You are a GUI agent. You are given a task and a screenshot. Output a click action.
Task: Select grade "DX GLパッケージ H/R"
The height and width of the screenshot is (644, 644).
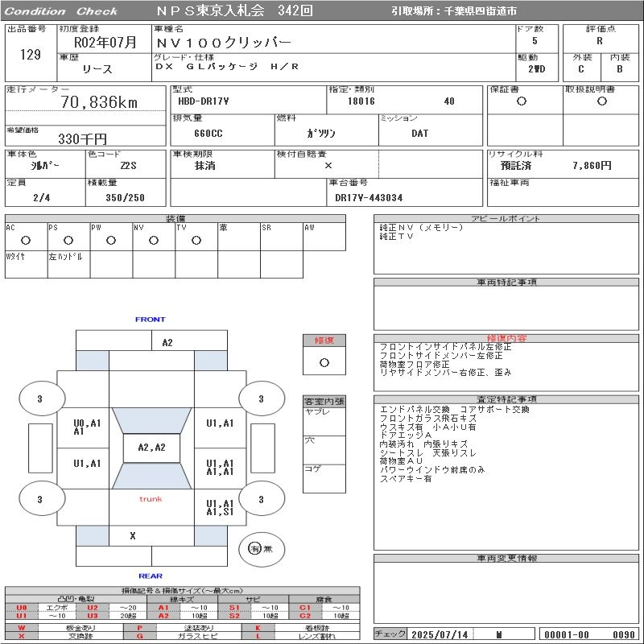pos(227,67)
